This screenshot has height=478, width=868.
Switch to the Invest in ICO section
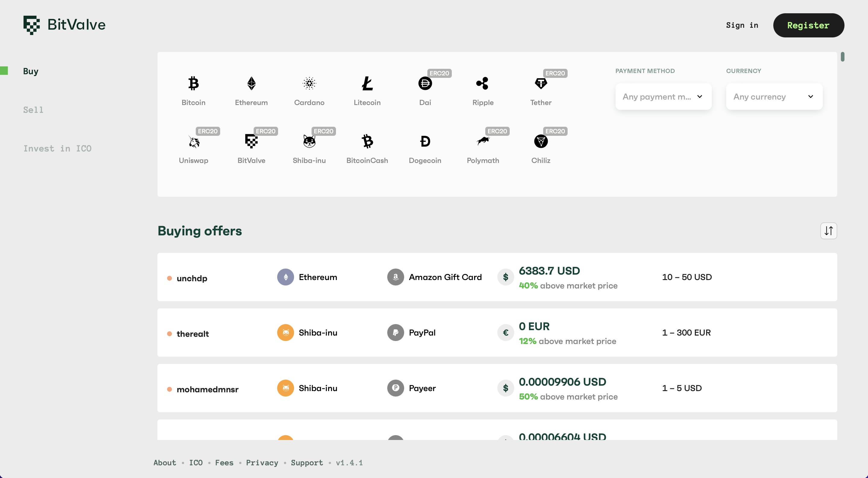coord(58,148)
